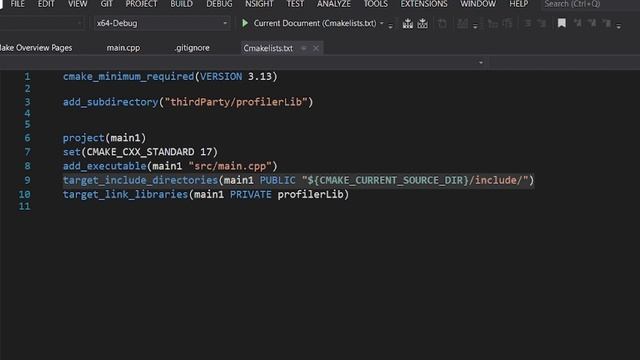This screenshot has height=360, width=640.
Task: Click project(main1) on line 6
Action: [104, 138]
